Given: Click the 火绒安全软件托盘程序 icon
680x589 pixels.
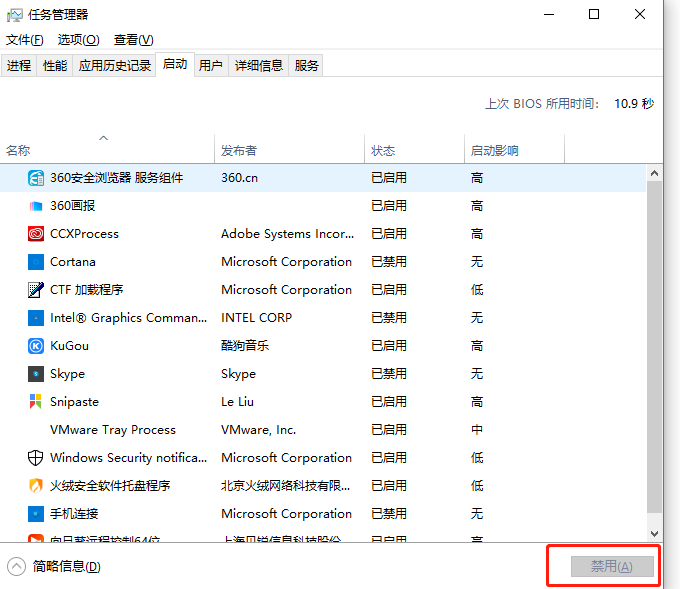Looking at the screenshot, I should 36,486.
